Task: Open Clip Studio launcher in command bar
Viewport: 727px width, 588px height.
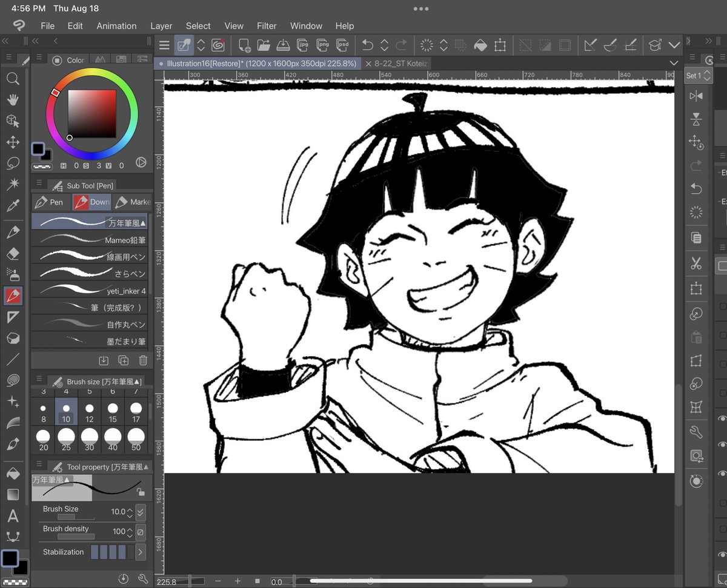Action: pyautogui.click(x=218, y=45)
